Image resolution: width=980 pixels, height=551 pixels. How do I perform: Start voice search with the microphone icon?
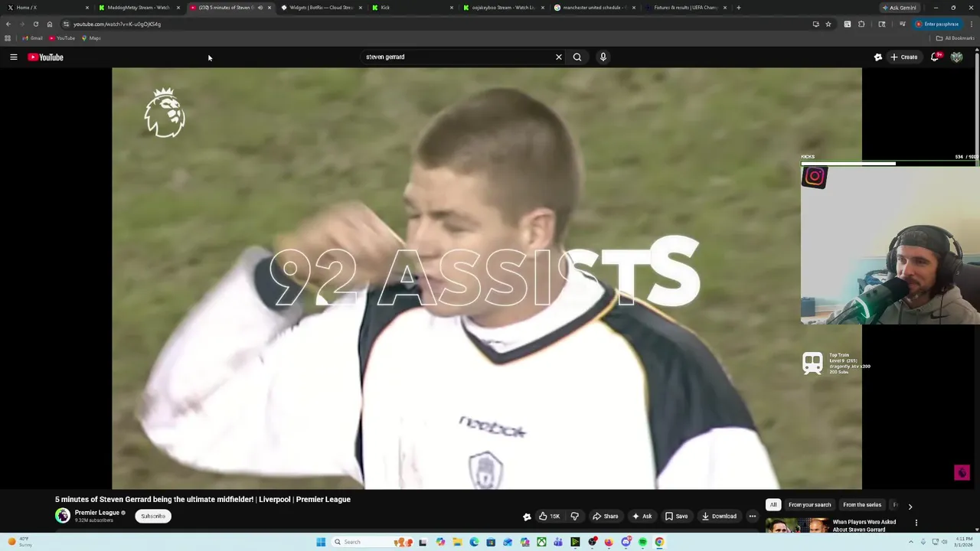click(603, 57)
